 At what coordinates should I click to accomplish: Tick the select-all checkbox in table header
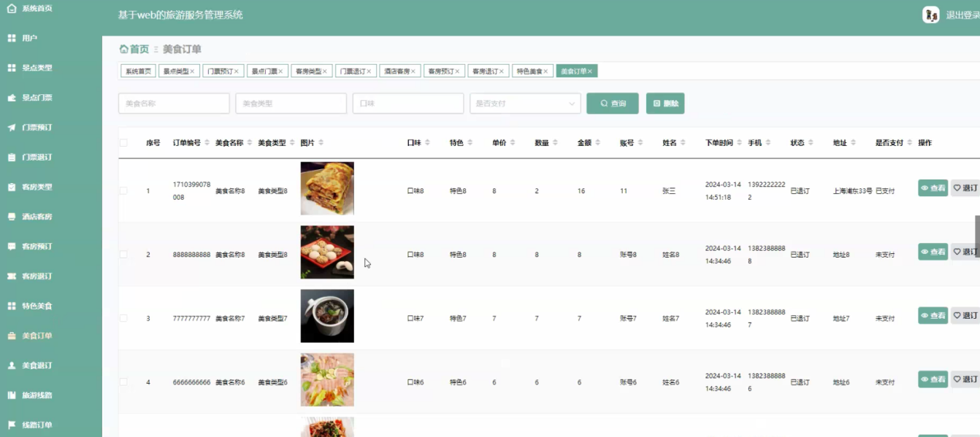click(x=123, y=143)
